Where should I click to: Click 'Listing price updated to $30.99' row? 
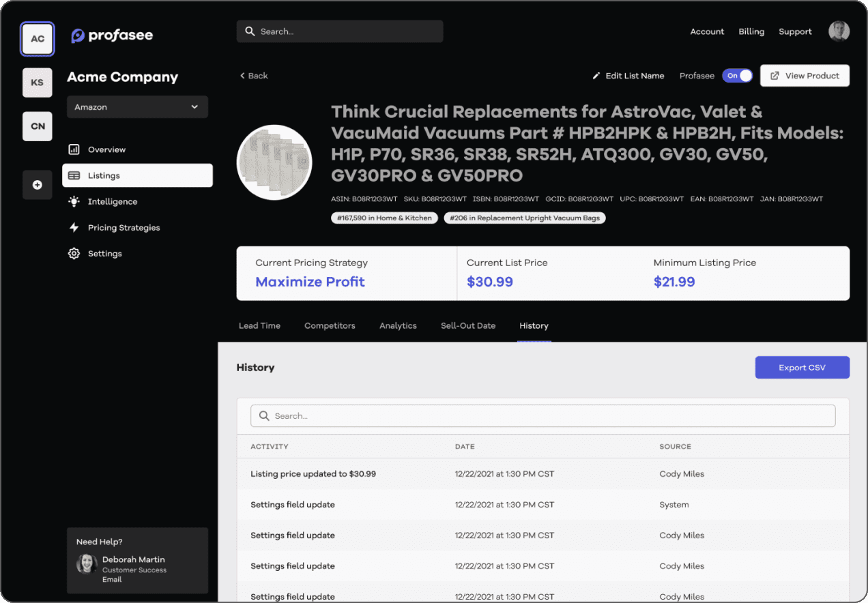(543, 474)
